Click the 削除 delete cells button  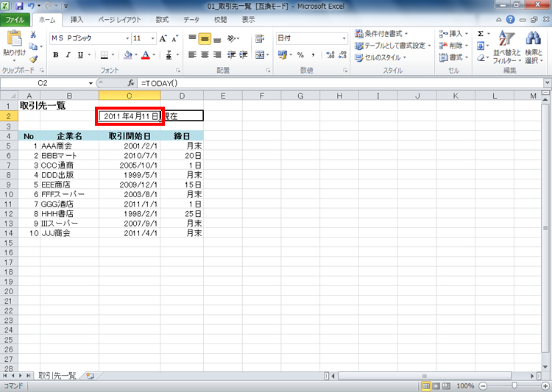453,46
